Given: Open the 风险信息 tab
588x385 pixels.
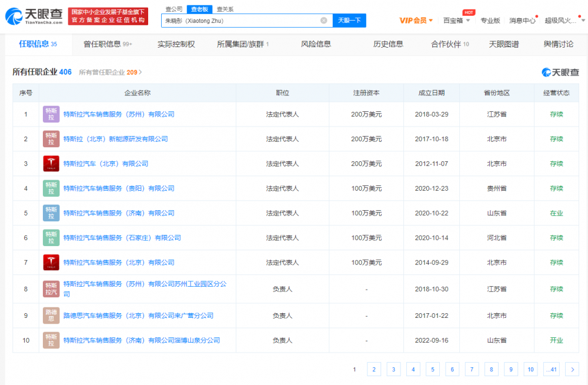Looking at the screenshot, I should [316, 44].
